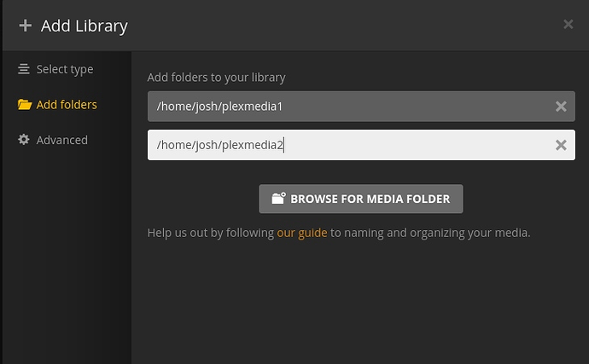589x364 pixels.
Task: Remove the /home/josh/plexmedia2 folder entry
Action: coord(561,145)
